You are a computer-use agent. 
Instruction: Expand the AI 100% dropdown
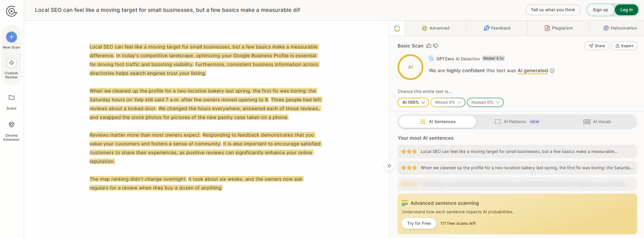(x=413, y=102)
